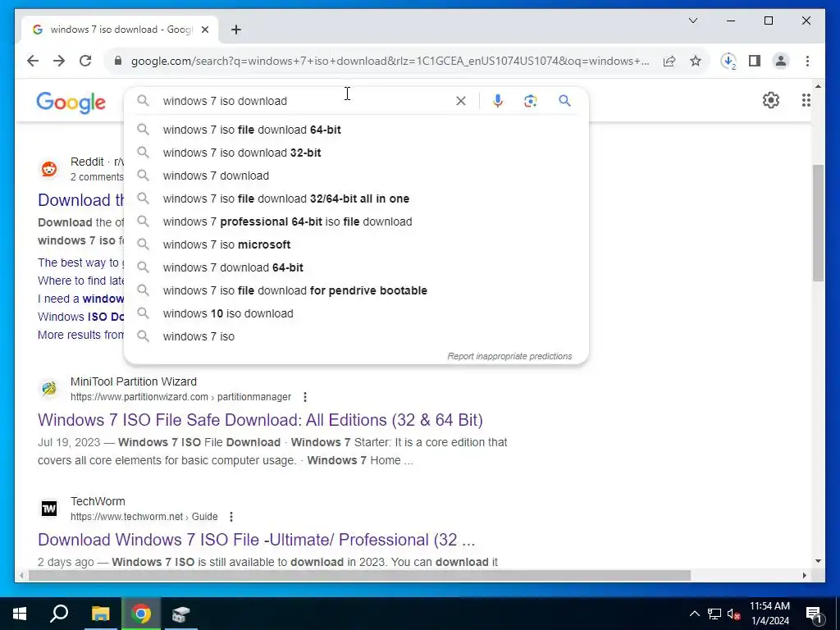Start voice search with the microphone
The height and width of the screenshot is (630, 840).
[498, 101]
